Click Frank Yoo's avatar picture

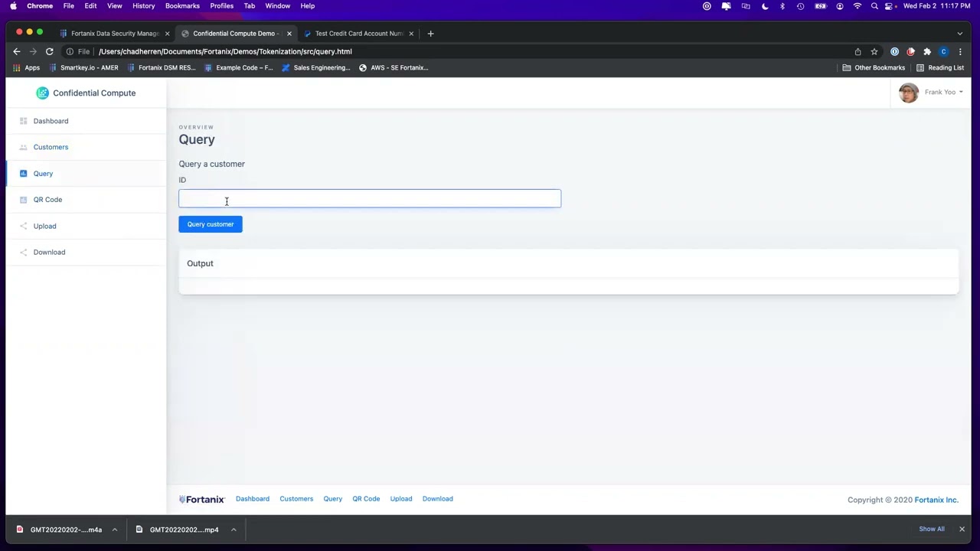[909, 93]
